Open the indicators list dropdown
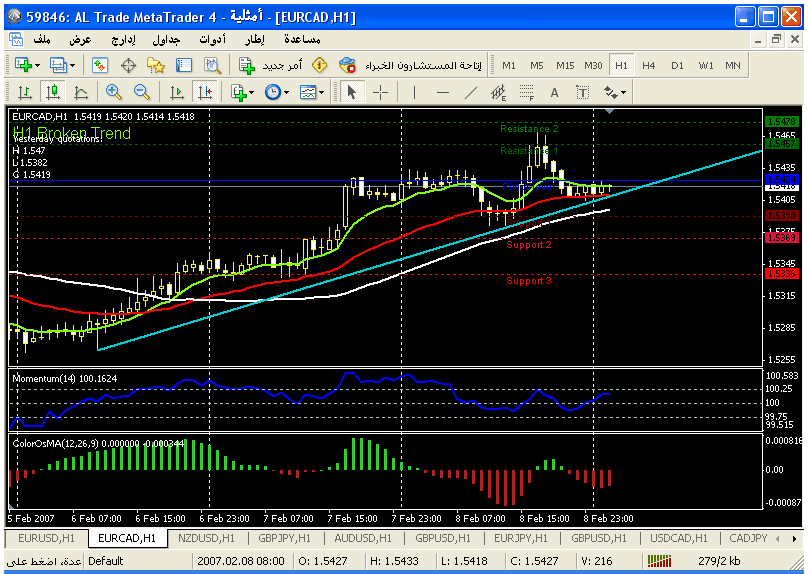Viewport: 808px width, 574px height. 241,92
